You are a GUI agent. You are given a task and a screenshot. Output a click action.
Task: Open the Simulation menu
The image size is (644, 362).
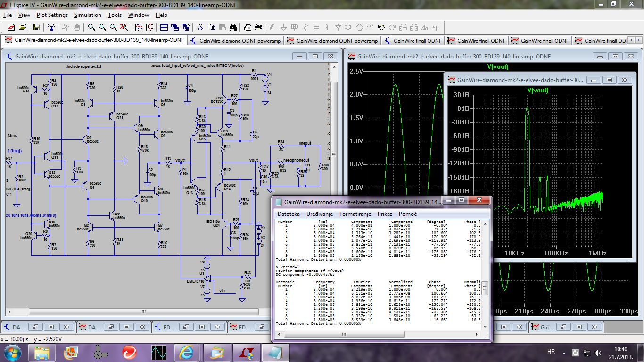coord(88,15)
